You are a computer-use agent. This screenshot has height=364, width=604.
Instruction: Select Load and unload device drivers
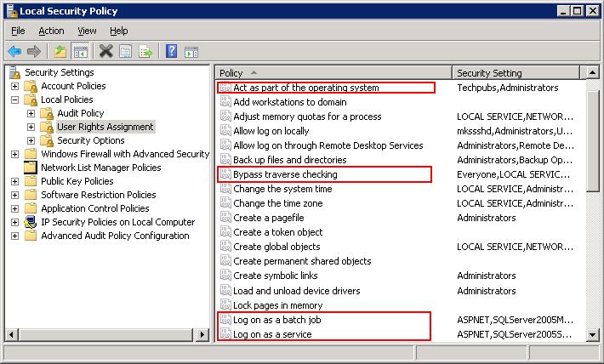point(297,290)
